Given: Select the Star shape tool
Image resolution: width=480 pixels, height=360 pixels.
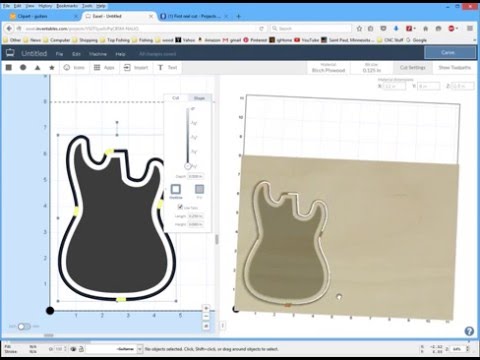Looking at the screenshot, I should (52, 68).
